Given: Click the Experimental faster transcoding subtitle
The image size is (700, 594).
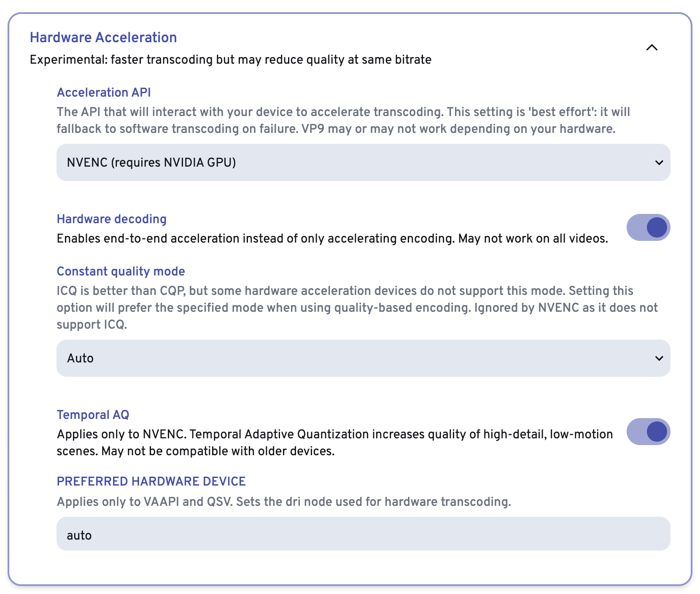Looking at the screenshot, I should tap(230, 59).
